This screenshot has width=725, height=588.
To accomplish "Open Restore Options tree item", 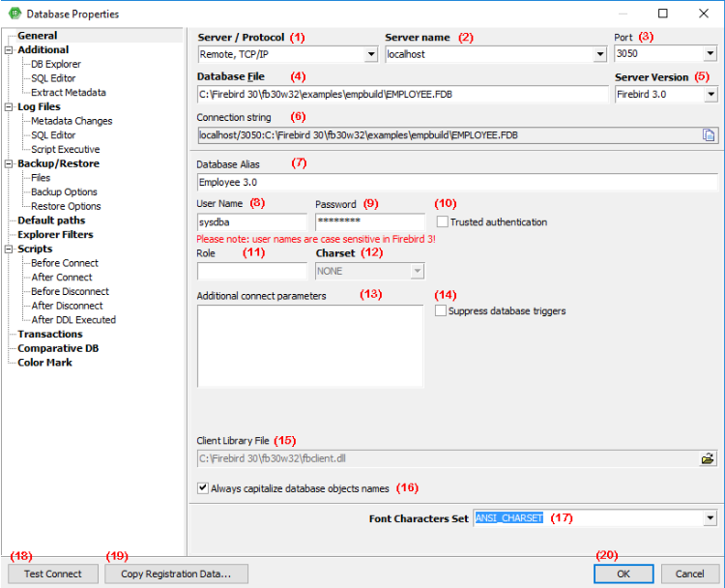I will (66, 206).
